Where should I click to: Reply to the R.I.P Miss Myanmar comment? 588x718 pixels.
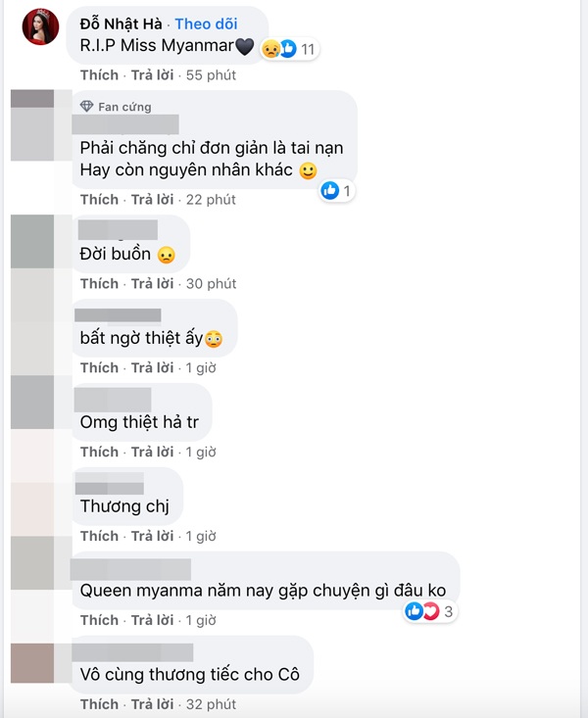tap(152, 75)
